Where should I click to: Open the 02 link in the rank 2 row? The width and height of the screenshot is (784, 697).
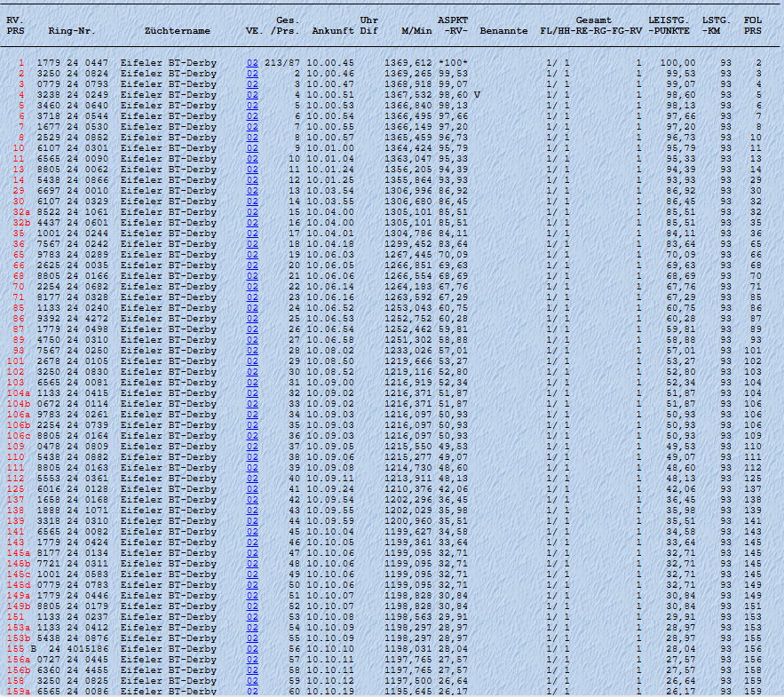[x=252, y=74]
